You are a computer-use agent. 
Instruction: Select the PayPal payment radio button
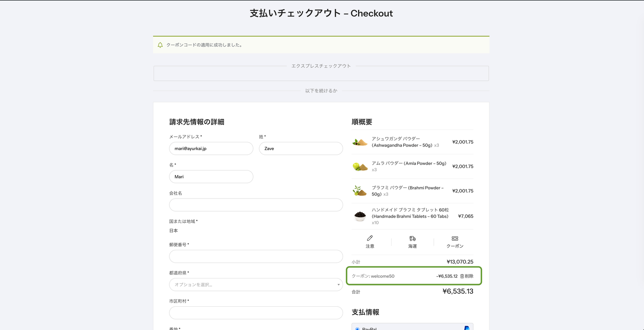357,329
